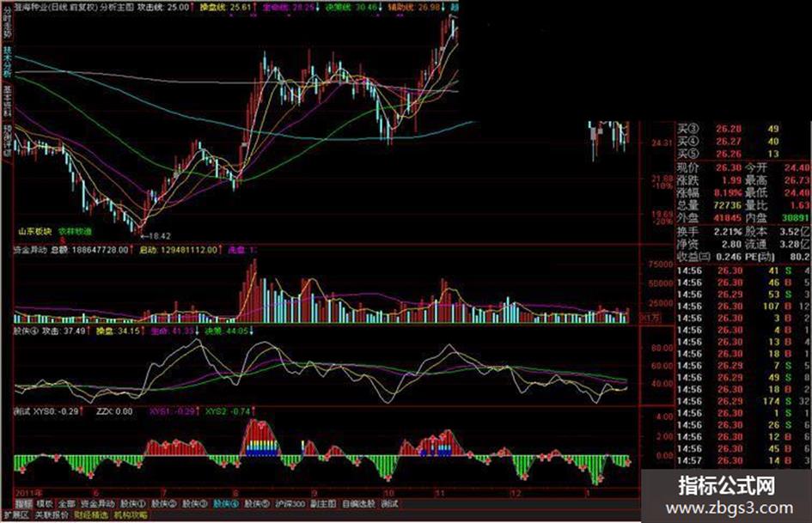The image size is (812, 523).
Task: Switch to 股侠② indicator tab
Action: [163, 503]
